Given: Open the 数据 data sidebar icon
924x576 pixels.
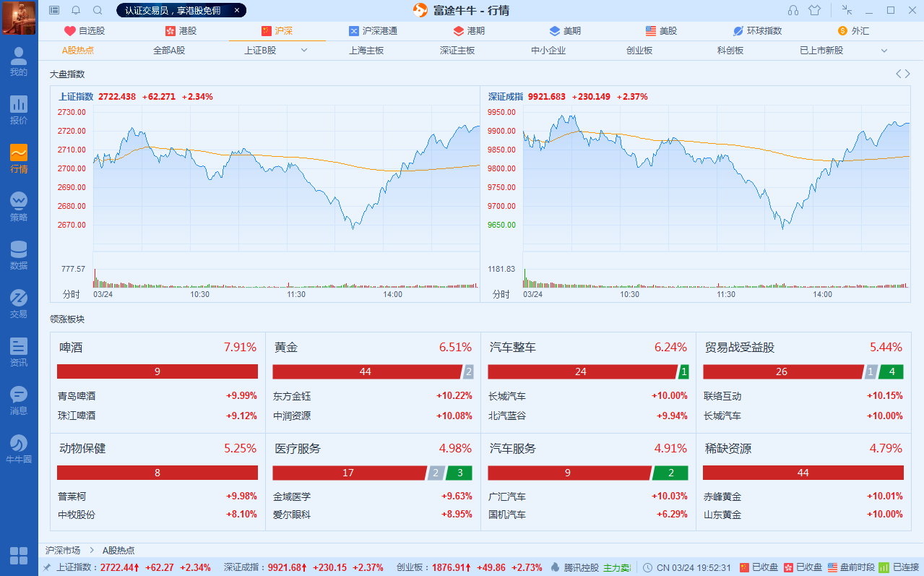Looking at the screenshot, I should pos(19,255).
